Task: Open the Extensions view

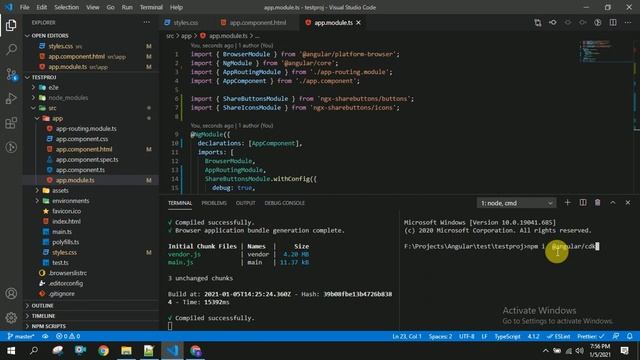Action: tap(11, 123)
